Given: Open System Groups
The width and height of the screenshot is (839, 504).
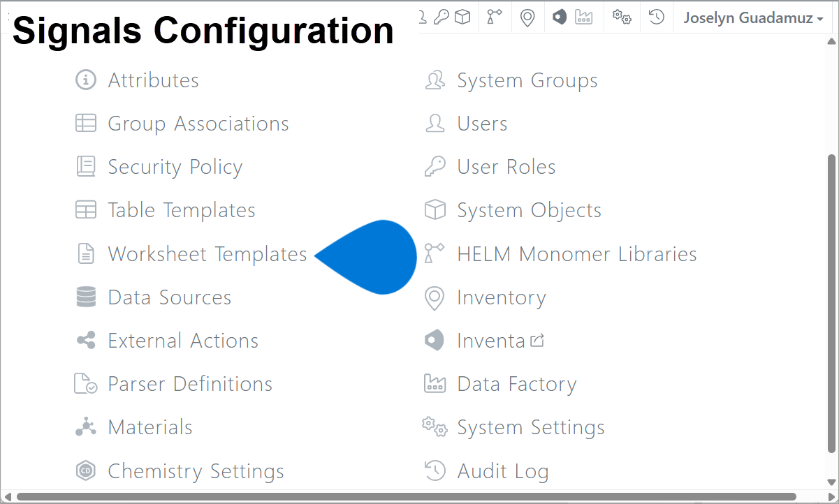Looking at the screenshot, I should pos(527,80).
